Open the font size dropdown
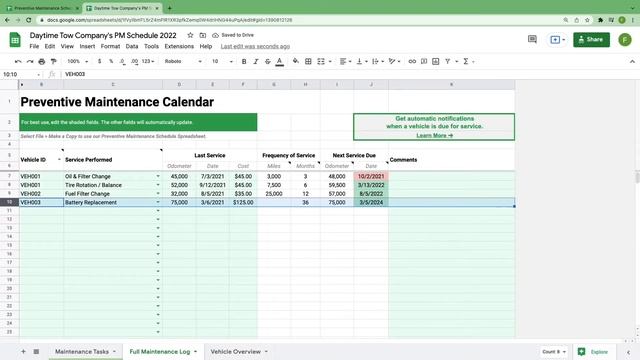 (x=222, y=61)
